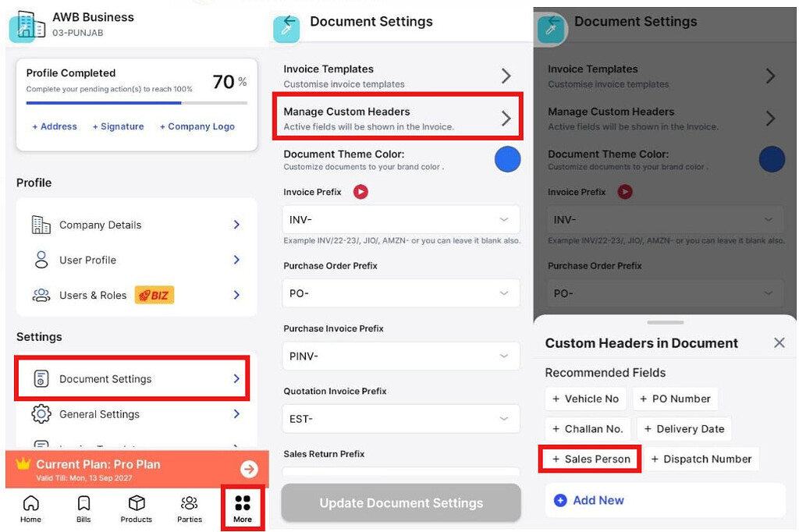Open Manage Custom Headers
The height and width of the screenshot is (532, 799).
(x=397, y=116)
